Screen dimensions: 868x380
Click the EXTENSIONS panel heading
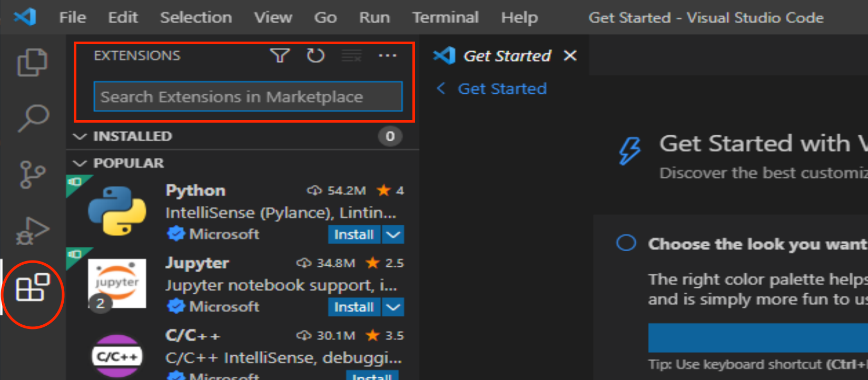[x=137, y=55]
